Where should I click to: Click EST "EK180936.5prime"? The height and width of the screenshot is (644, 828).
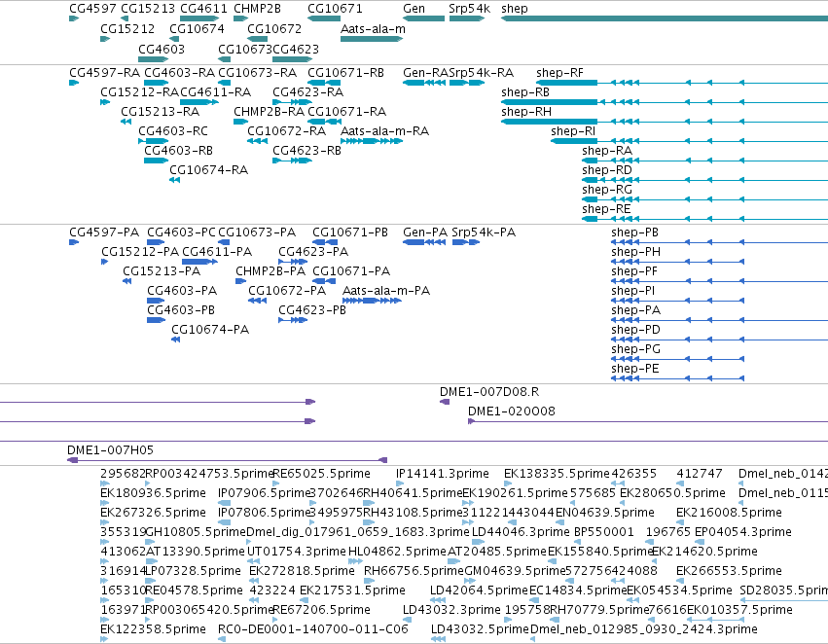click(153, 493)
